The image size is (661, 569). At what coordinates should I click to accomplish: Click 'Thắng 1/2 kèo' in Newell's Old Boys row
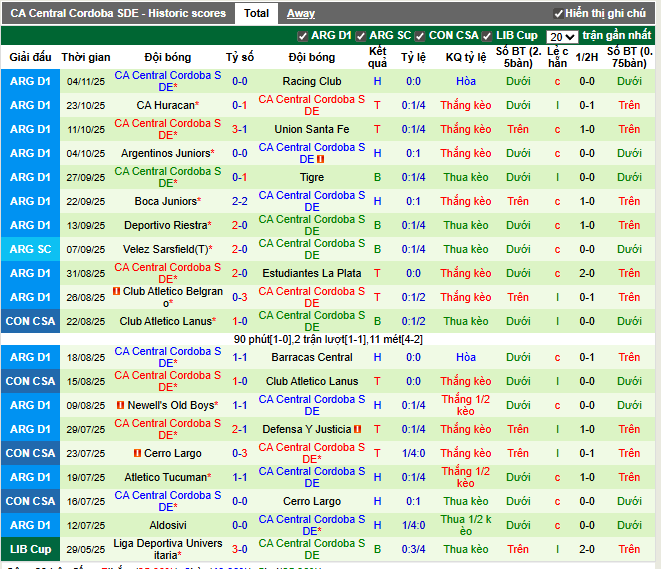pyautogui.click(x=466, y=405)
